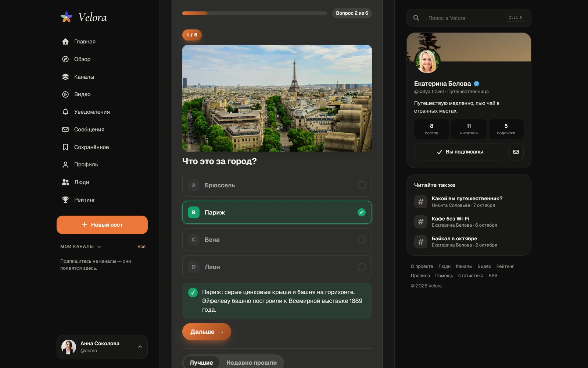Open the Помощь footer link
588x368 pixels.
pyautogui.click(x=444, y=276)
